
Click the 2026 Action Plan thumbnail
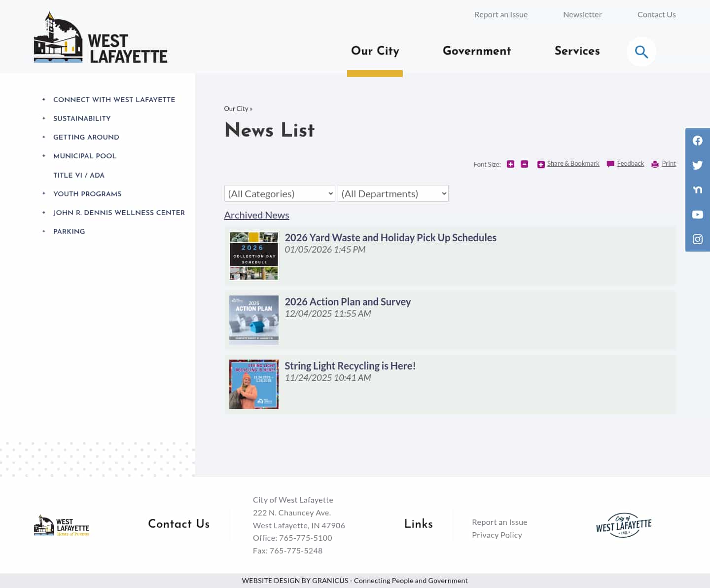tap(253, 320)
